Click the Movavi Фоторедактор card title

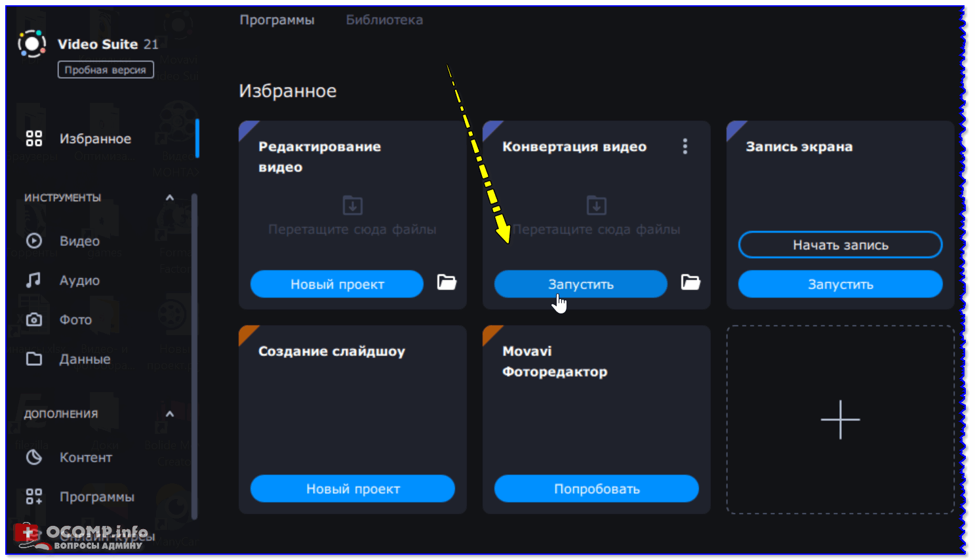pos(555,361)
